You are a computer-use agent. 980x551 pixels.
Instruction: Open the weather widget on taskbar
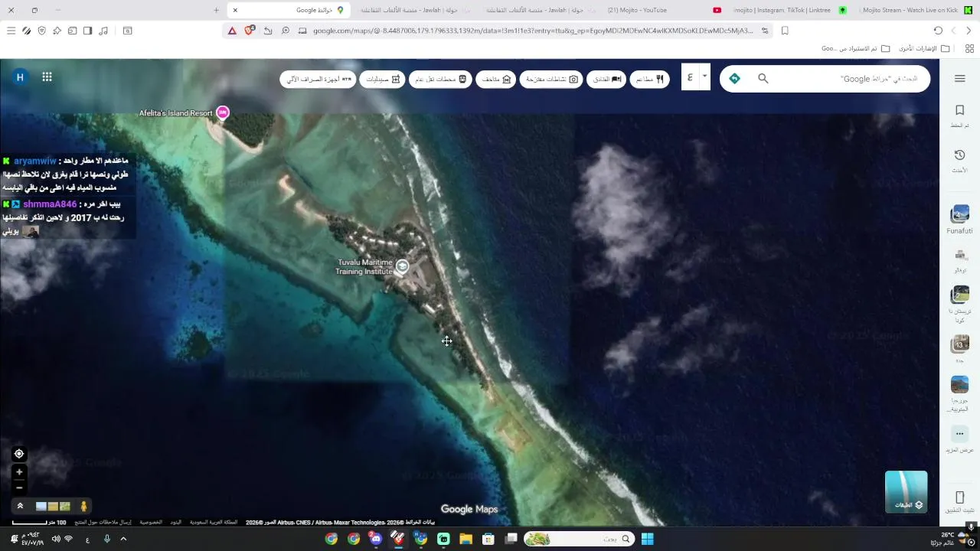click(949, 539)
